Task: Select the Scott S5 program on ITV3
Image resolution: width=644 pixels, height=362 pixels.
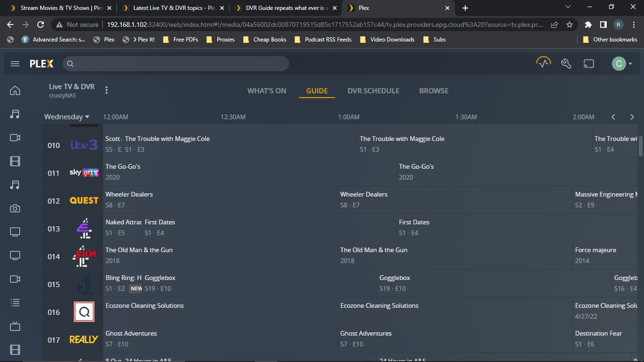Action: click(113, 144)
